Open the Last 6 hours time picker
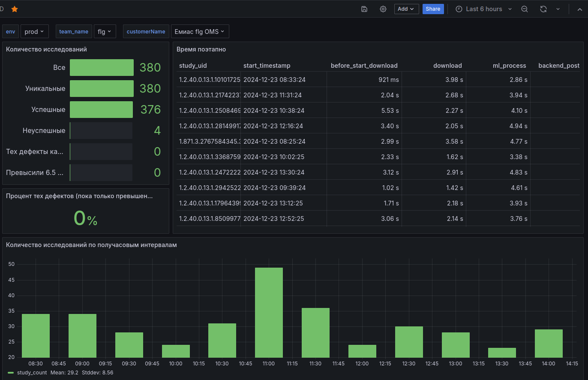This screenshot has height=380, width=588. tap(483, 9)
